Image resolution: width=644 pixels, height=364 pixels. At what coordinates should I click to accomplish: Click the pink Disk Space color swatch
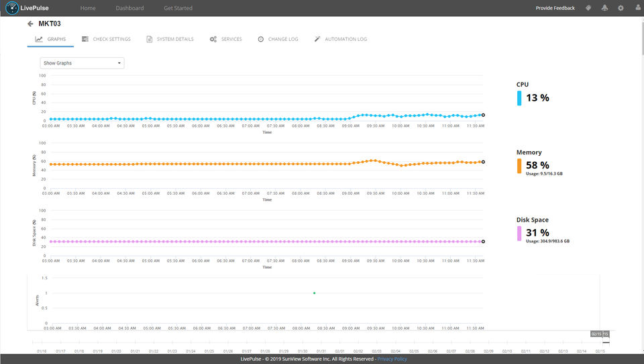tap(519, 233)
